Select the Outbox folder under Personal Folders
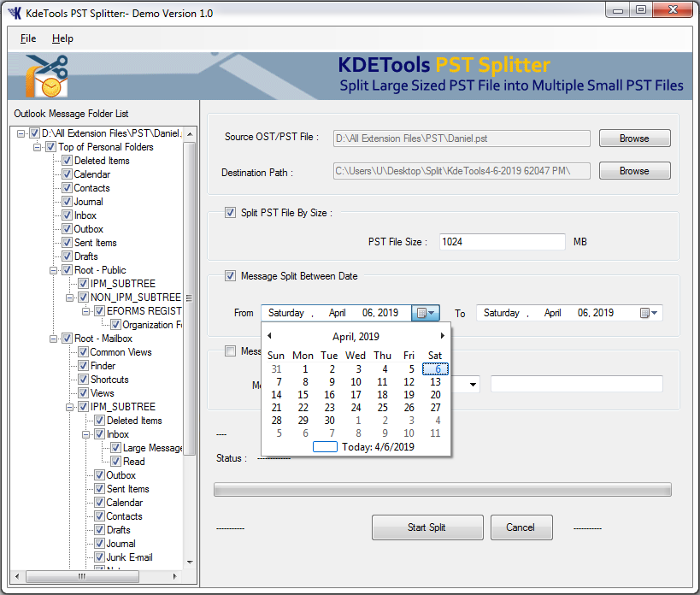The width and height of the screenshot is (700, 595). click(x=88, y=229)
